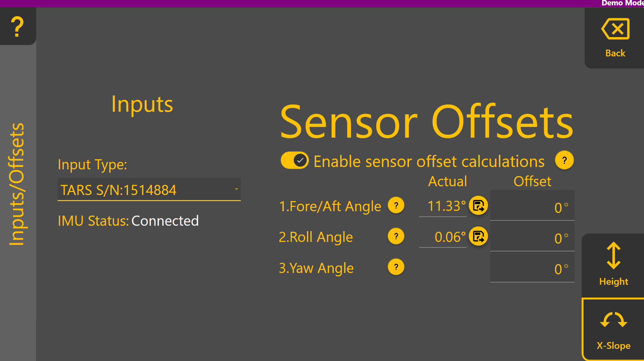Click the Back button icon
This screenshot has width=644, height=361.
point(615,29)
